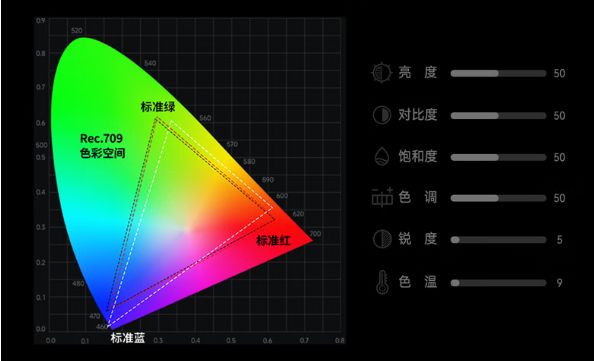Select the 饱和度 label
594x361 pixels.
(417, 156)
